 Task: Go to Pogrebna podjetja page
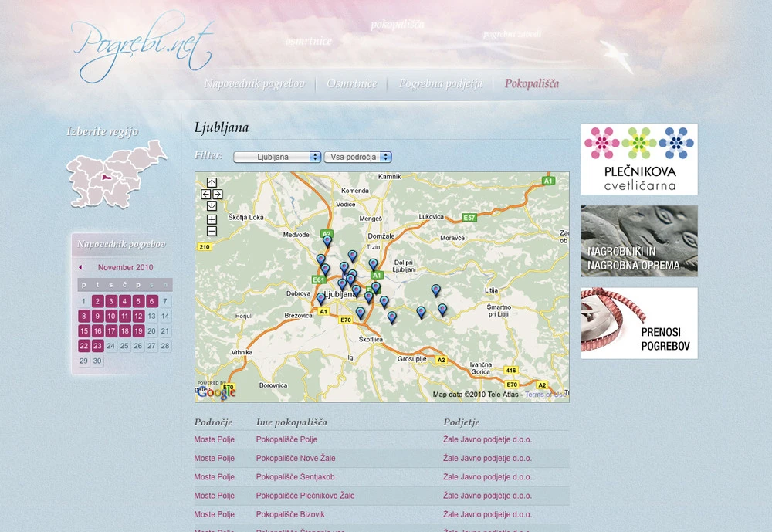(x=440, y=84)
